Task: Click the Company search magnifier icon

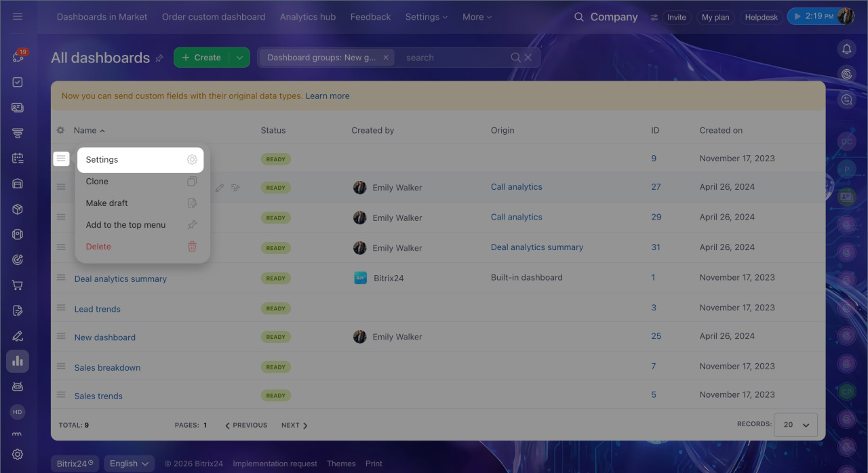Action: [578, 17]
